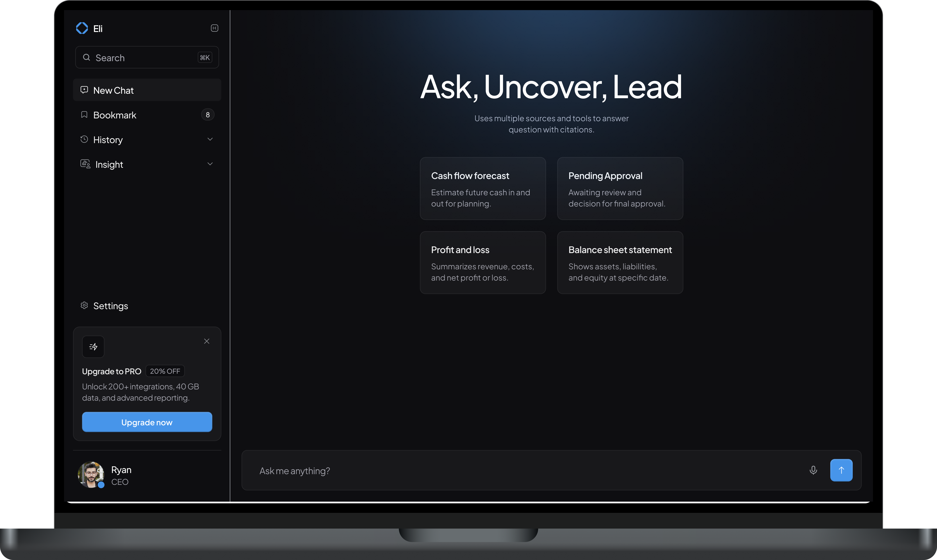Screen dimensions: 937x560
Task: Open Settings via the gear icon
Action: 84,305
